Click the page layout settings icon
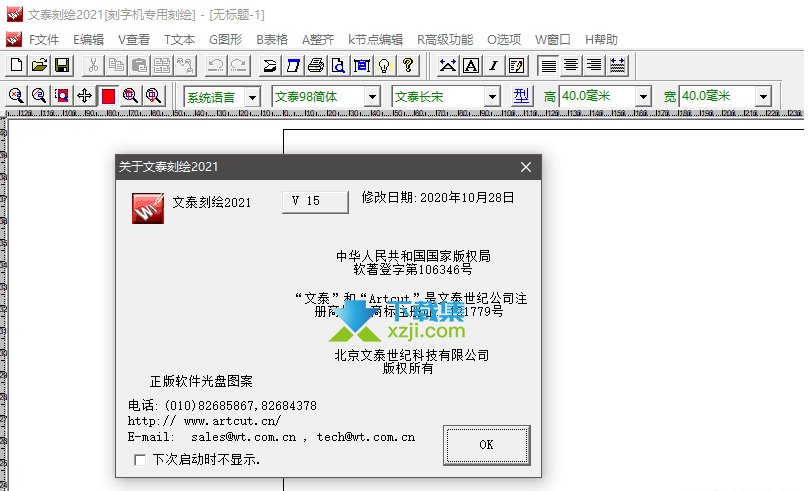 362,66
